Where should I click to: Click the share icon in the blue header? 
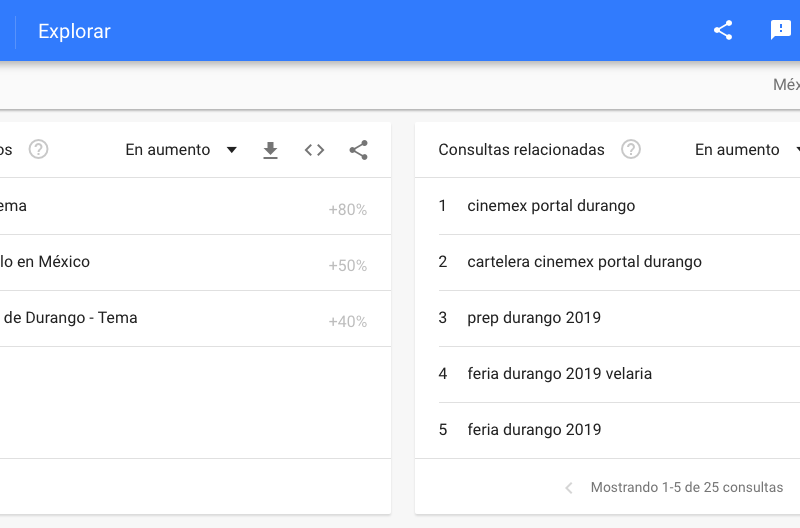tap(723, 30)
